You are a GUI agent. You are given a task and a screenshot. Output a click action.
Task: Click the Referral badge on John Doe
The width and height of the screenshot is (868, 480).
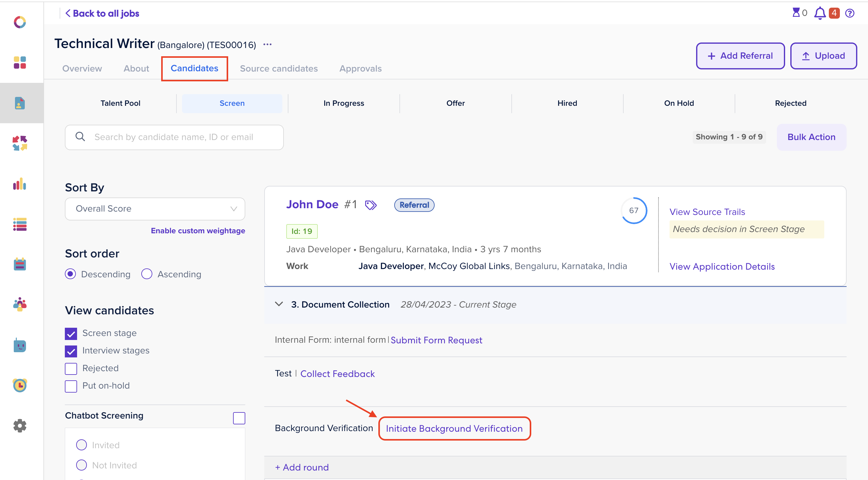click(x=414, y=205)
